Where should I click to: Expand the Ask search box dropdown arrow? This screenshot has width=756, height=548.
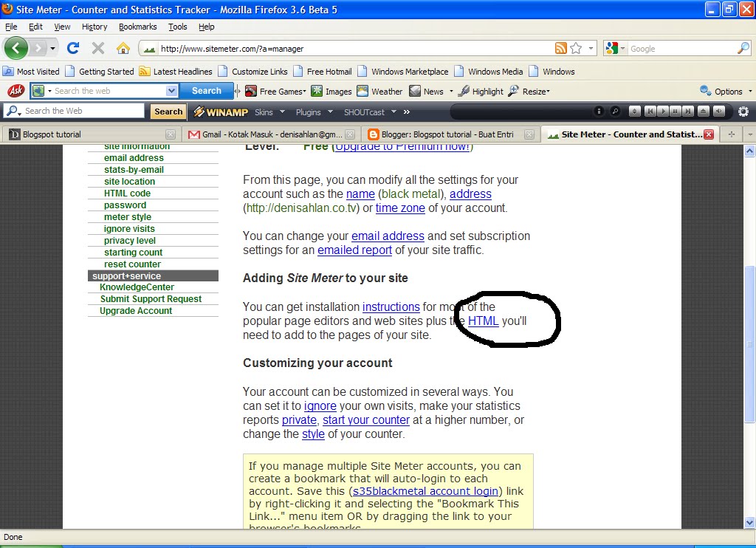click(x=171, y=91)
